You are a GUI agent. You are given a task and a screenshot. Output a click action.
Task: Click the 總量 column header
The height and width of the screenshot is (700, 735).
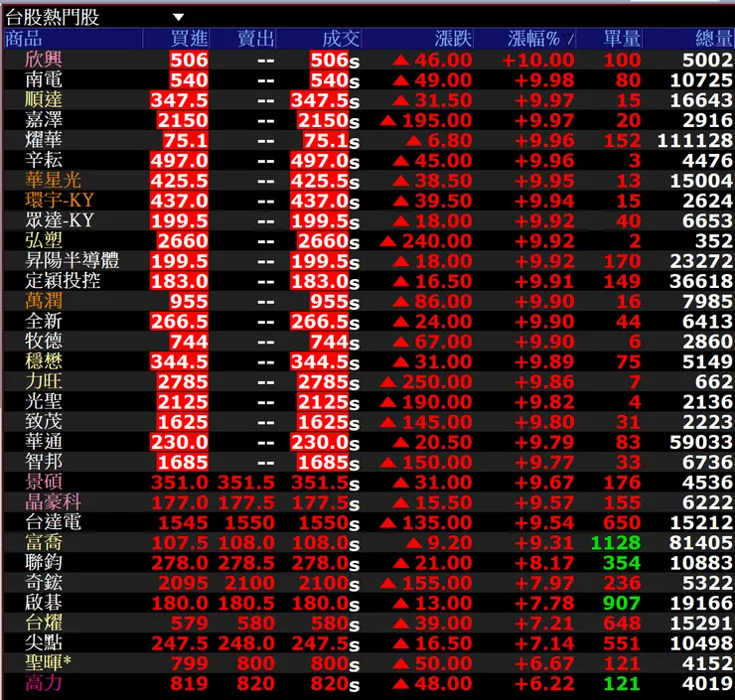click(714, 39)
